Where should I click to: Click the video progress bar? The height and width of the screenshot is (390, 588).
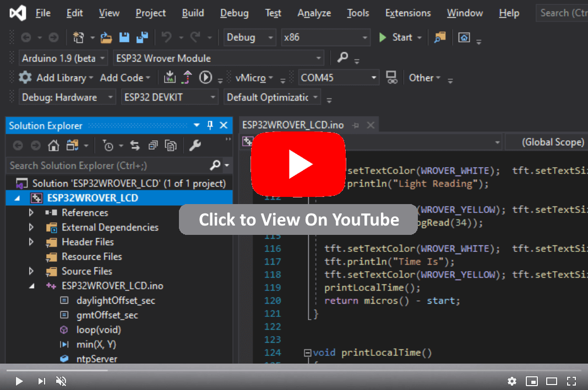[x=294, y=371]
